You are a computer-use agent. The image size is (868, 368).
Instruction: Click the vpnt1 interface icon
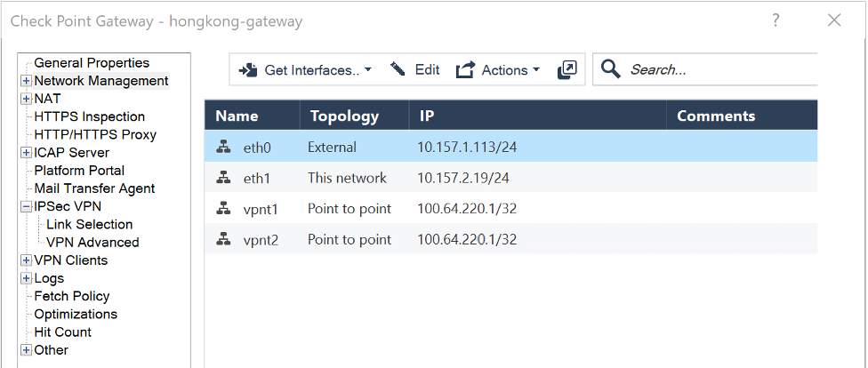[223, 209]
